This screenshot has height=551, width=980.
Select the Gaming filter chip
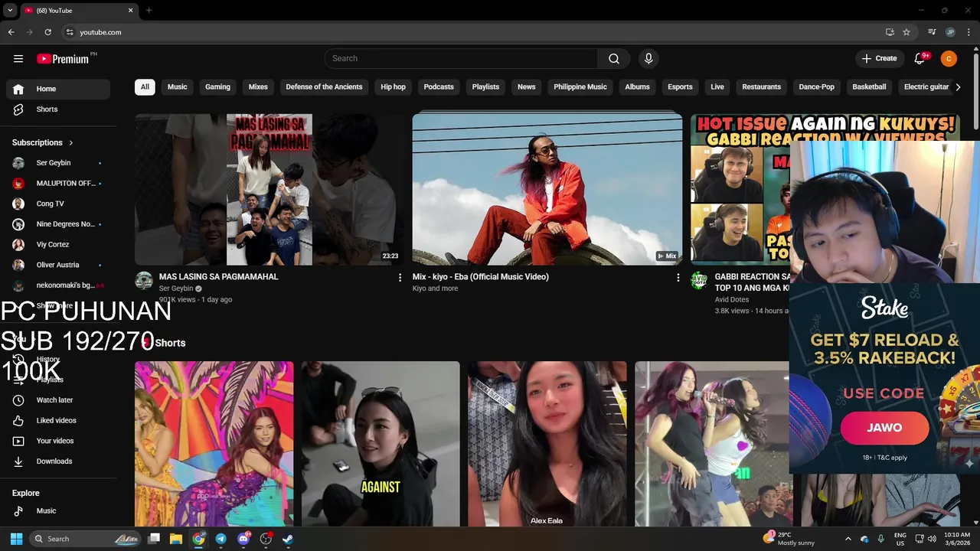coord(217,87)
